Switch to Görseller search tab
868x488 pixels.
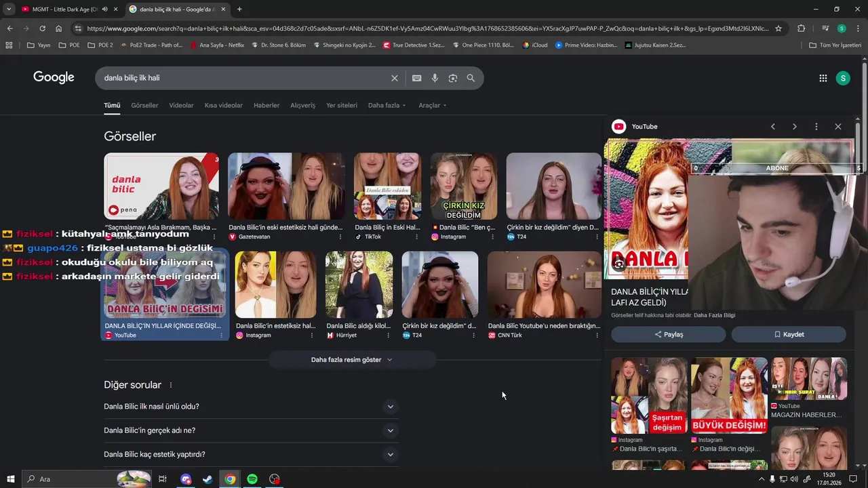tap(144, 106)
